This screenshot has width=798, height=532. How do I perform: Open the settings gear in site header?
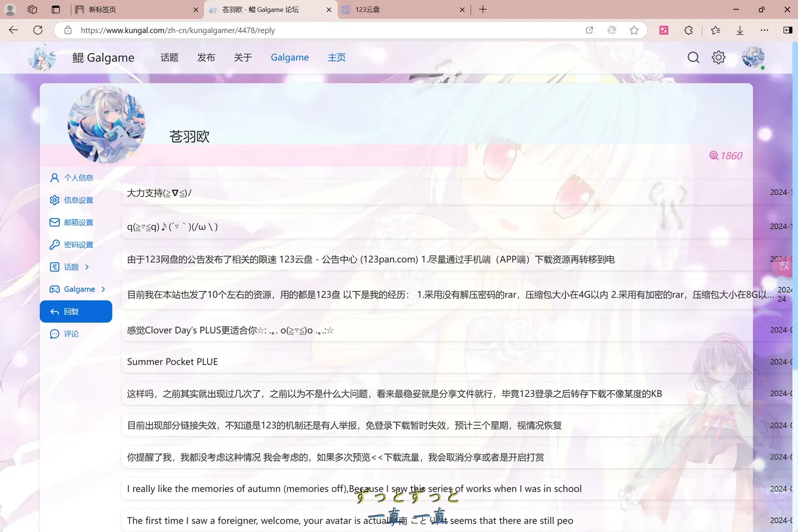pos(719,58)
